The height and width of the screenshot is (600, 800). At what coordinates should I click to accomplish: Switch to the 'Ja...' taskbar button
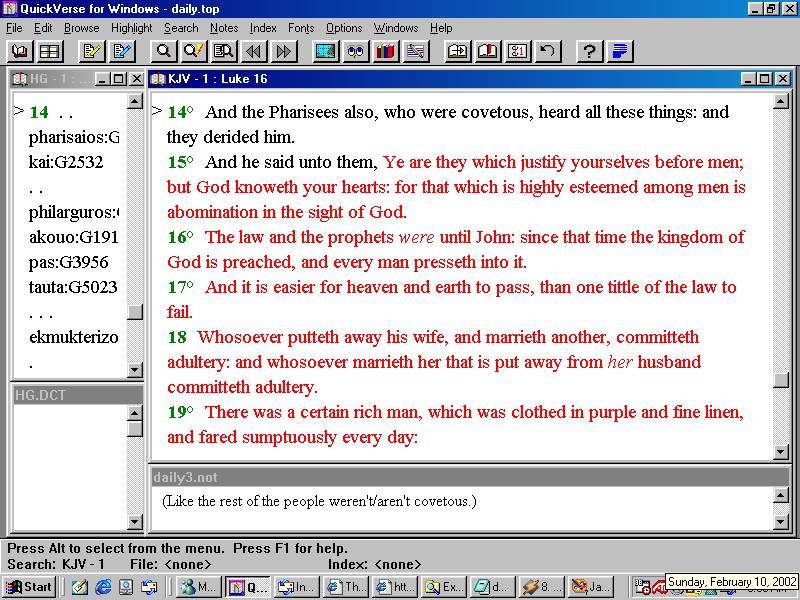click(591, 587)
